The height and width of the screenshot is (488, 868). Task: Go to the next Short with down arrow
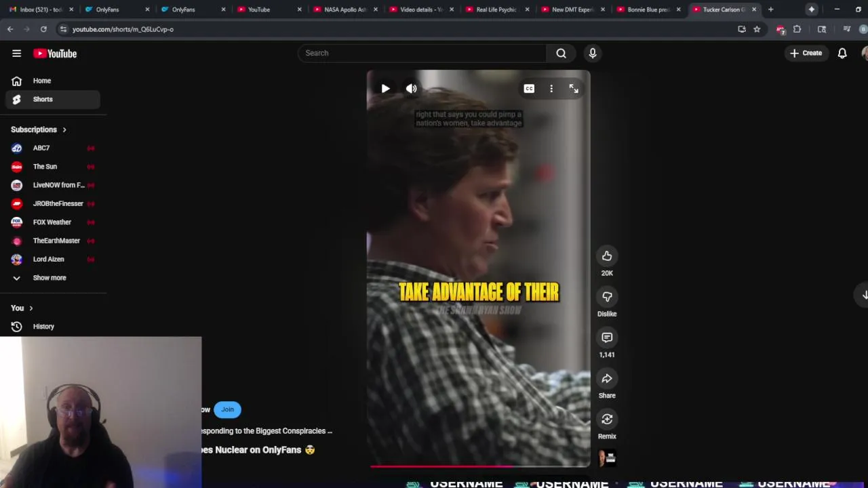(x=865, y=295)
